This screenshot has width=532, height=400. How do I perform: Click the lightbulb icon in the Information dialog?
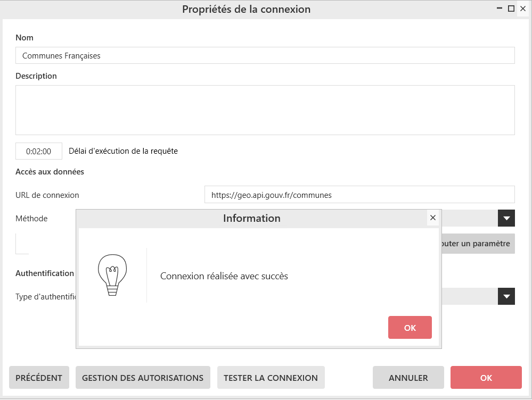click(112, 274)
